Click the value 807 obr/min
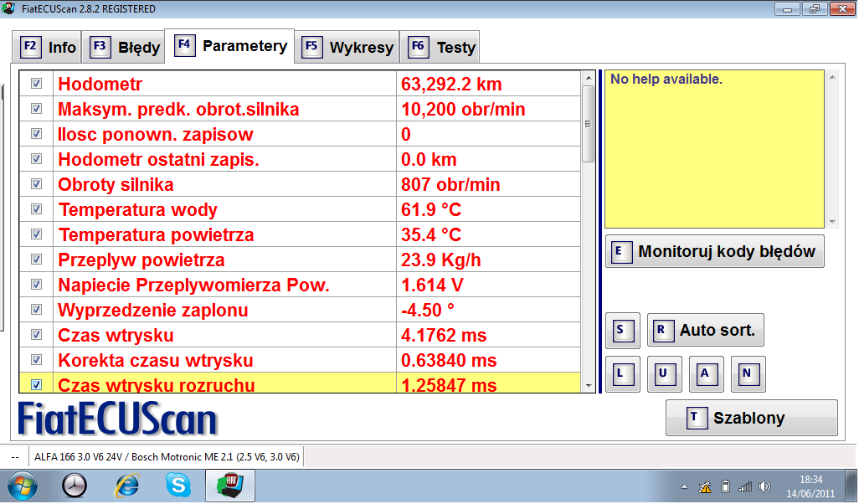This screenshot has width=859, height=504. 450,185
